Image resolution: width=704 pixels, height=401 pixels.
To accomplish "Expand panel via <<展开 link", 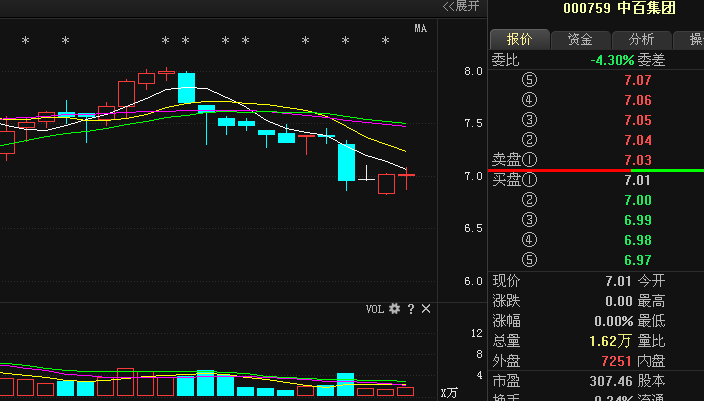I will [461, 6].
